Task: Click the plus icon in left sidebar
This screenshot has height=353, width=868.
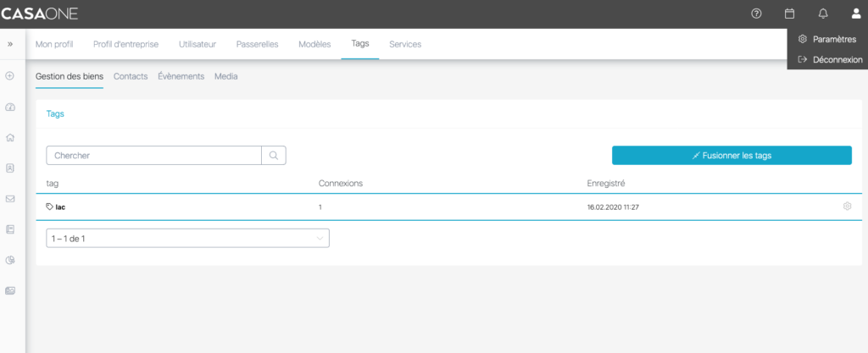Action: tap(10, 76)
